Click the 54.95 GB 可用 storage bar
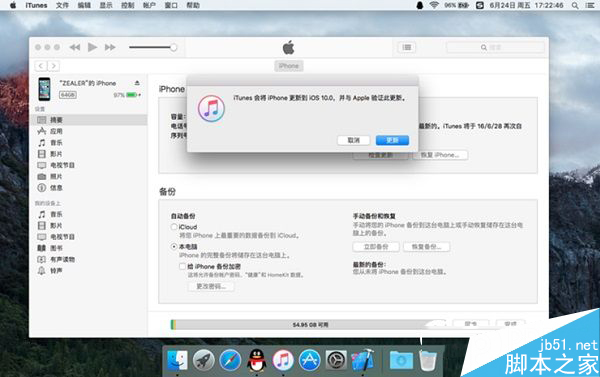Screen dimensions: 600x377 (308, 325)
